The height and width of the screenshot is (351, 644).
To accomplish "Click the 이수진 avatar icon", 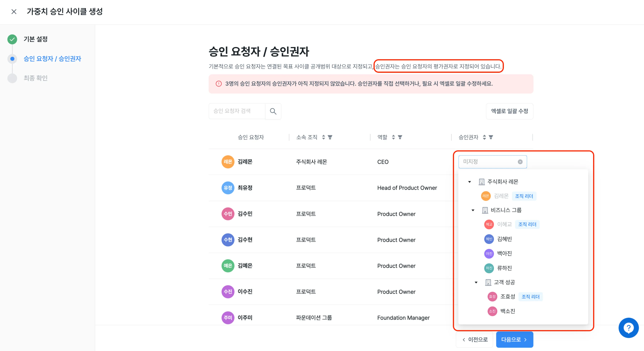I will pyautogui.click(x=228, y=292).
